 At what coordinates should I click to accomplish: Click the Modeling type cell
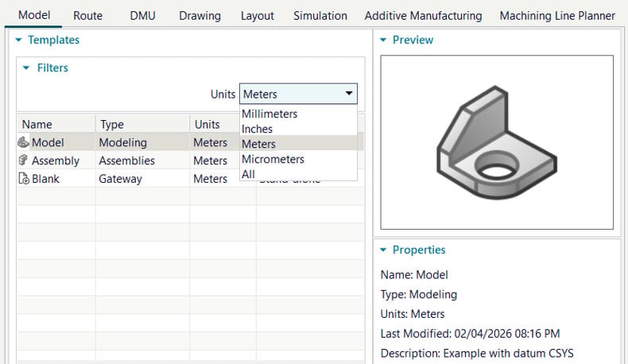click(122, 142)
